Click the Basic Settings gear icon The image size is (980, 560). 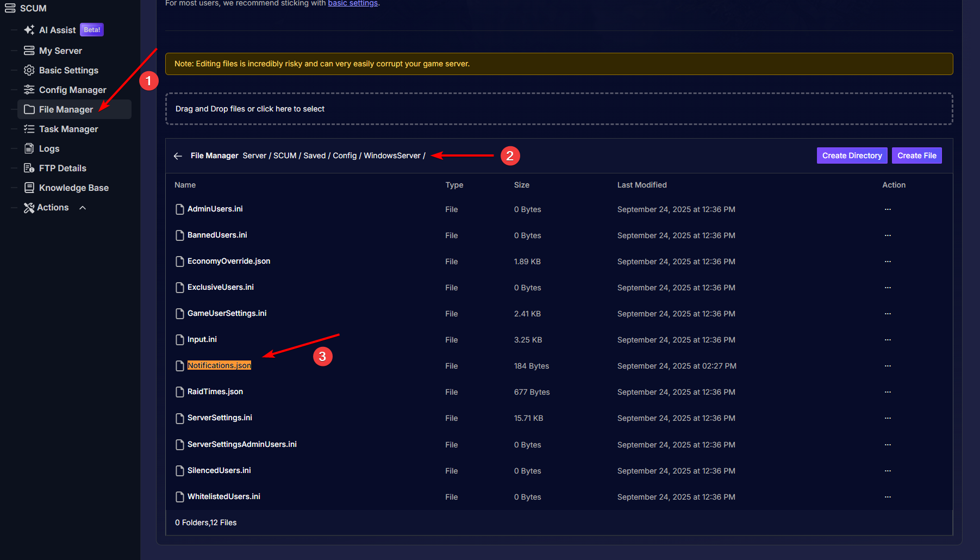tap(29, 70)
